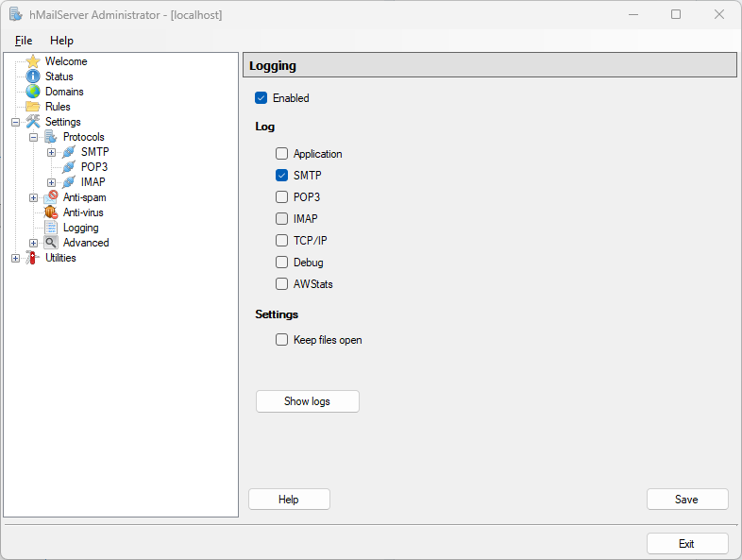
Task: Click the Status info icon
Action: click(33, 76)
